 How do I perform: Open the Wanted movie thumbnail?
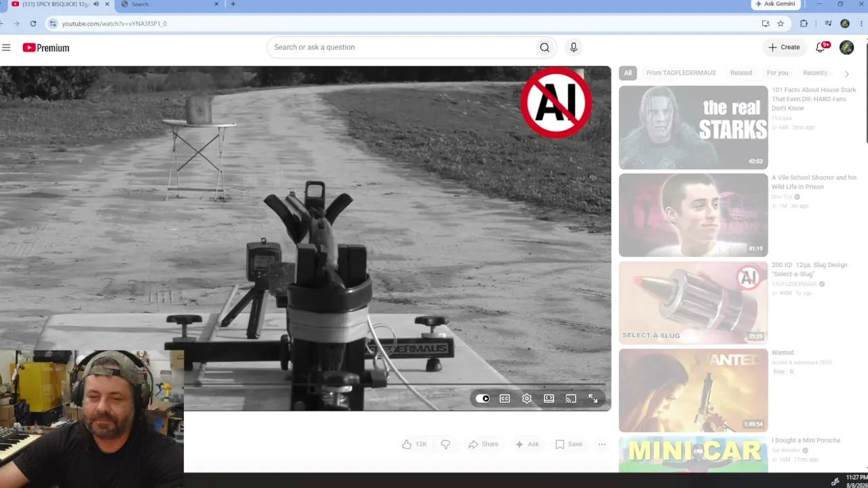point(693,390)
